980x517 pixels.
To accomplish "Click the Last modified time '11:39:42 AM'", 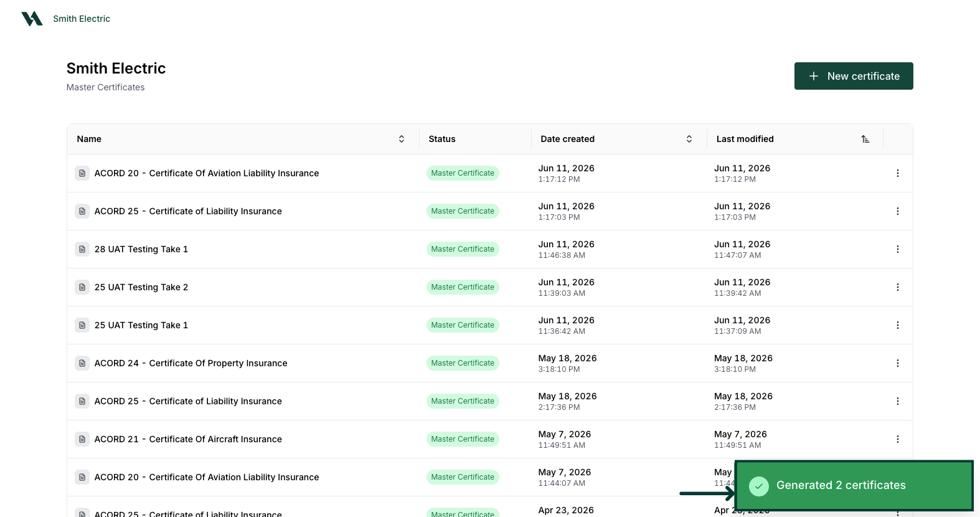I will tap(738, 293).
